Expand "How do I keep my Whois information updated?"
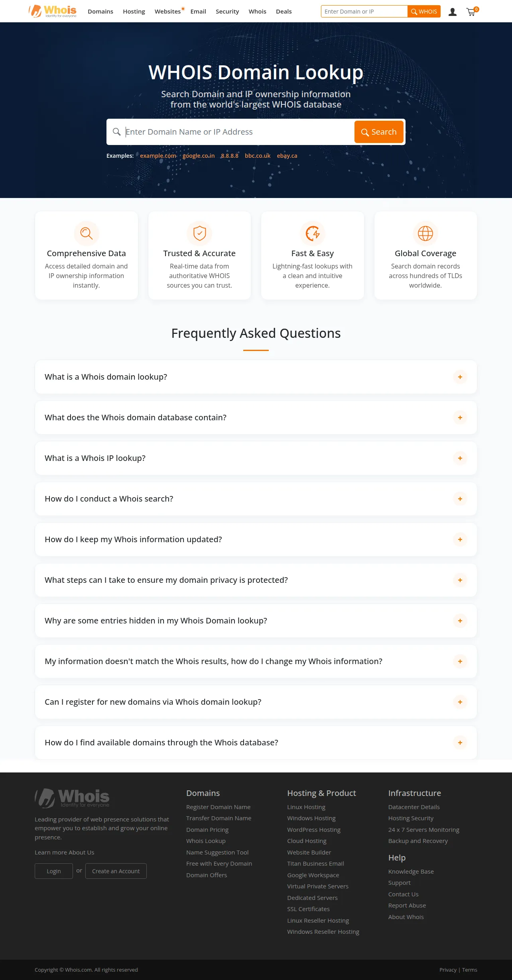Image resolution: width=512 pixels, height=980 pixels. pyautogui.click(x=256, y=539)
